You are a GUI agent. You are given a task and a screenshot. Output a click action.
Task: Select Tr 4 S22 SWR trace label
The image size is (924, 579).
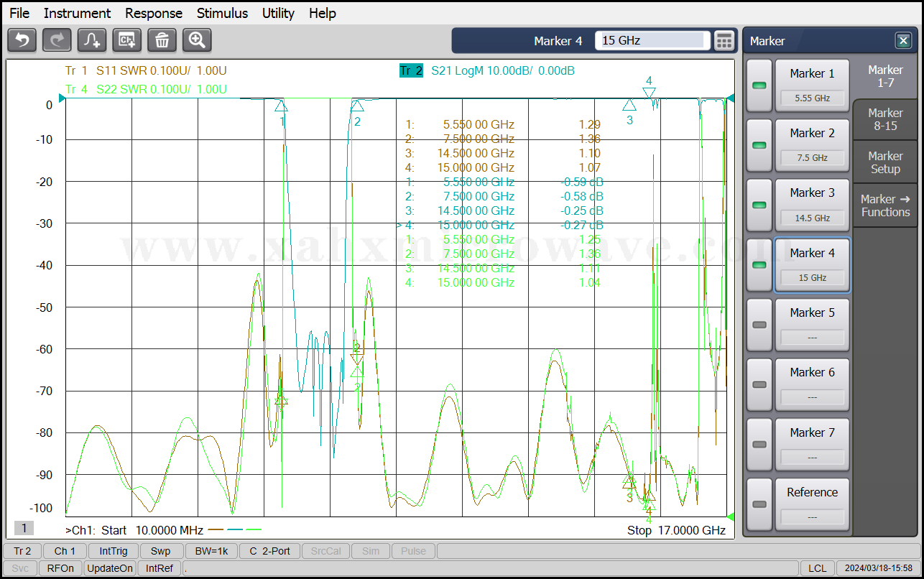coord(146,89)
